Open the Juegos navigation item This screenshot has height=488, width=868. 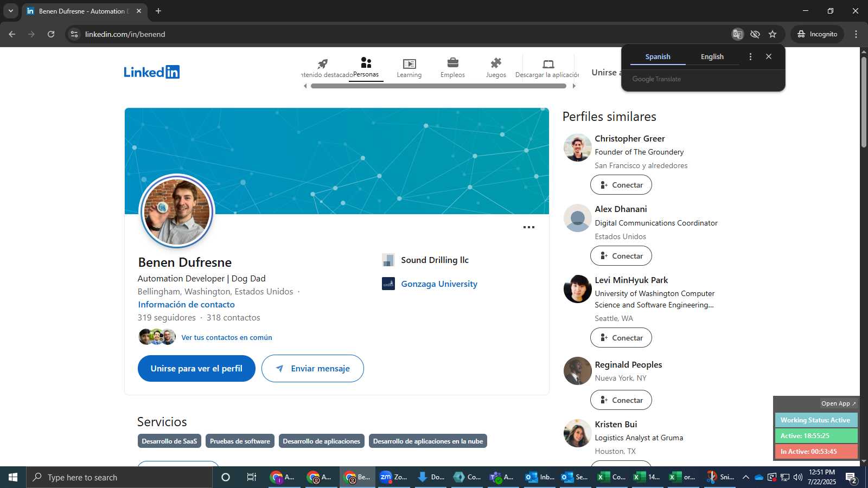pyautogui.click(x=496, y=68)
